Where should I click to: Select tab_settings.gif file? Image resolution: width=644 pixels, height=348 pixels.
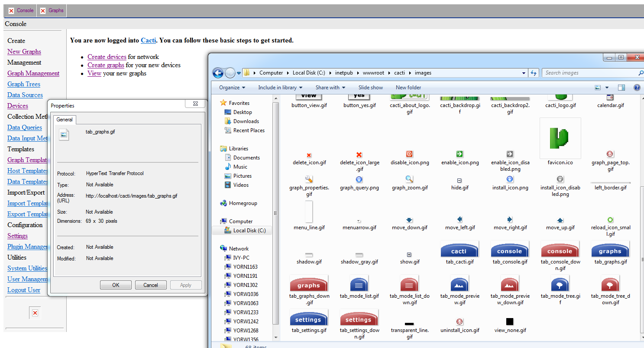tap(308, 318)
